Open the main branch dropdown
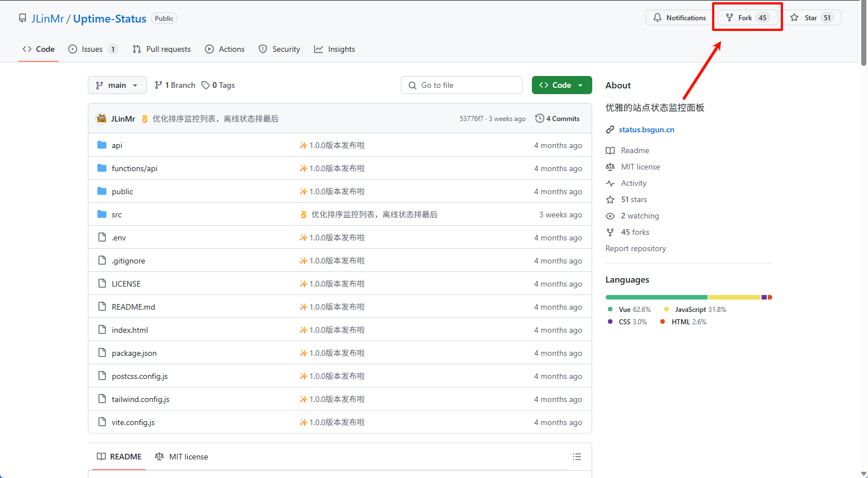 117,85
